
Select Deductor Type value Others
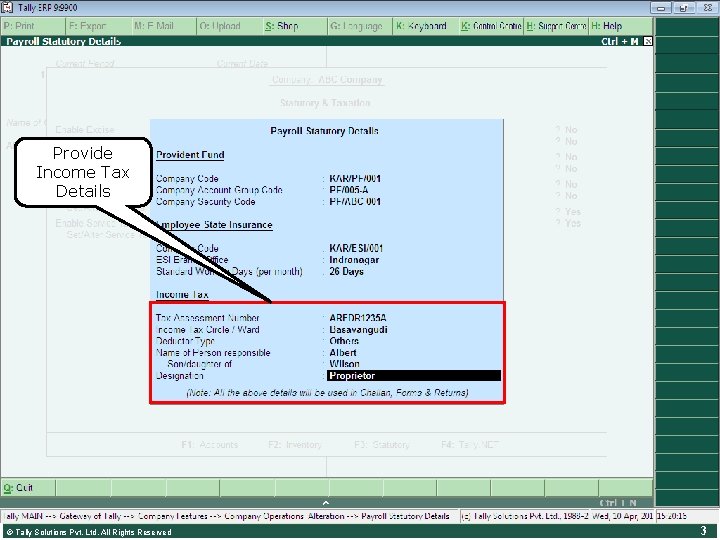(x=344, y=341)
